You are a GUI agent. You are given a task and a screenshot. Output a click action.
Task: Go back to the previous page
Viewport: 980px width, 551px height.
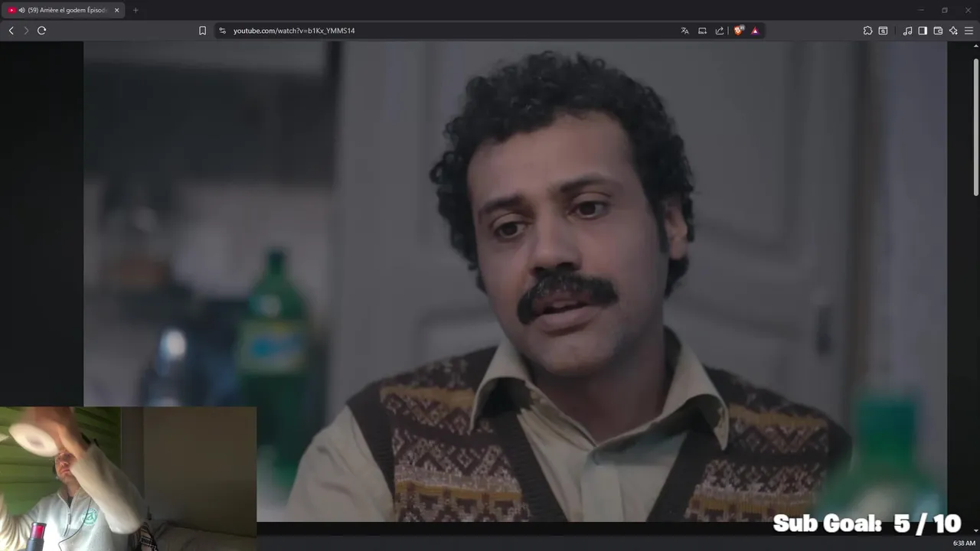click(11, 31)
